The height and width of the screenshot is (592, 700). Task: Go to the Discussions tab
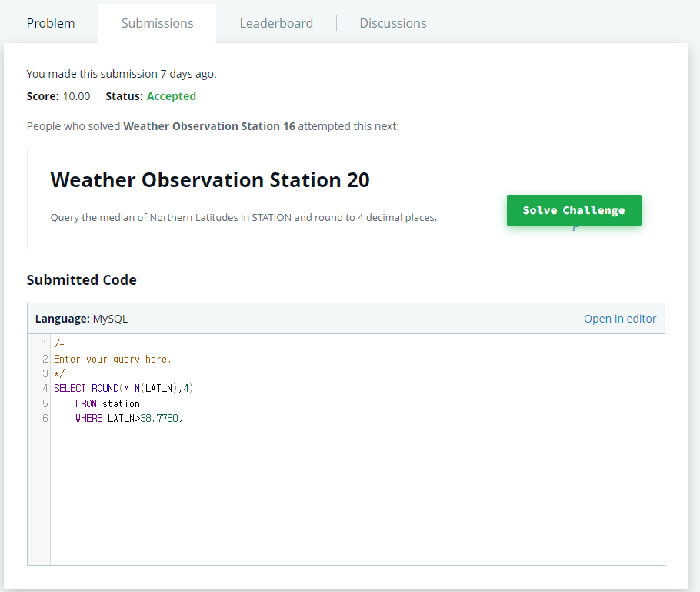(393, 23)
